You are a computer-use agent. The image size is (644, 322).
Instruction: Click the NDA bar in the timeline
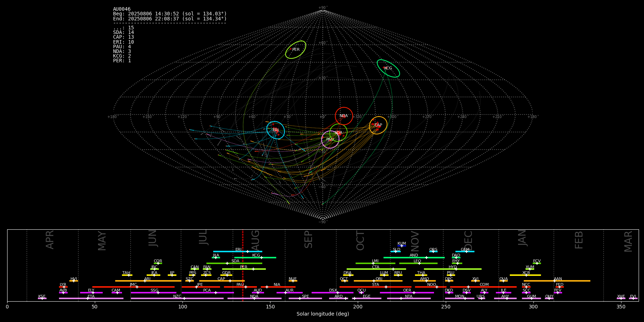(254, 298)
